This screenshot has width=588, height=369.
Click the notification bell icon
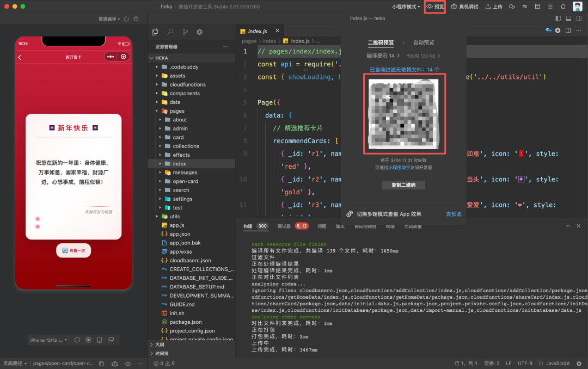pos(563,7)
